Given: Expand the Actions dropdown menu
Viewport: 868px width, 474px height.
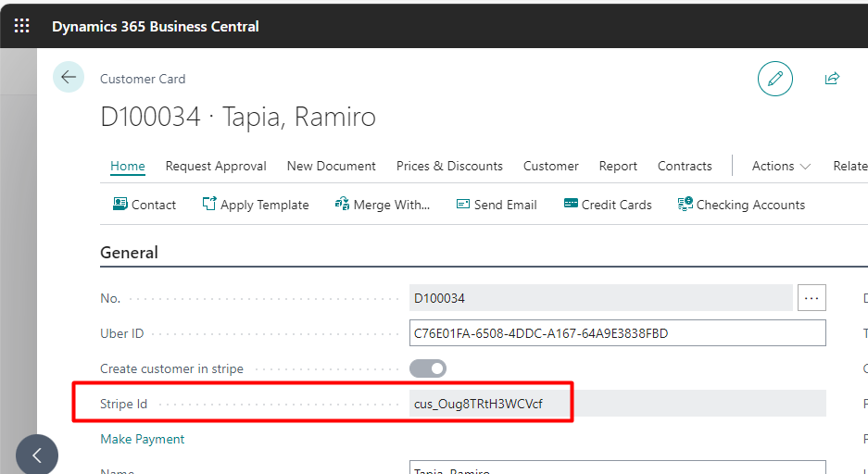Looking at the screenshot, I should (x=781, y=166).
